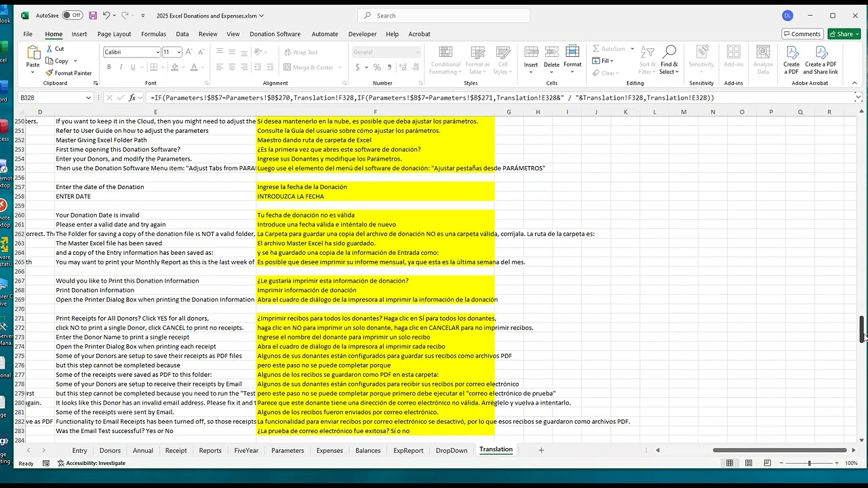
Task: Click the Create a PDF icon
Action: click(x=791, y=53)
